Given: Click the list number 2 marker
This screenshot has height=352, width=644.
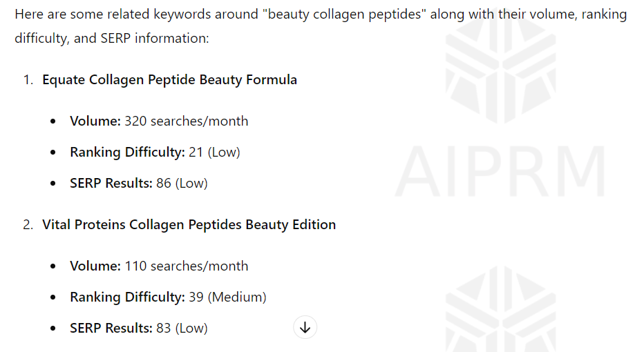Looking at the screenshot, I should [28, 224].
